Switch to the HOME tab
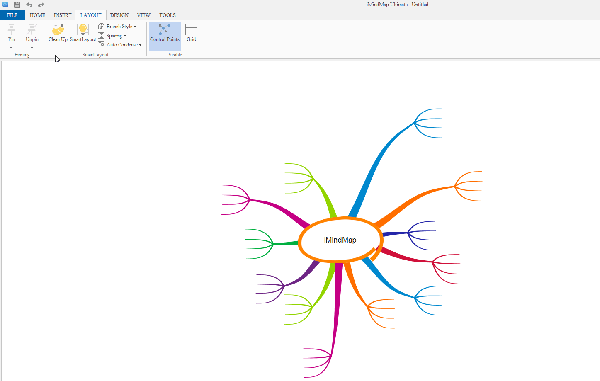The image size is (600, 381). tap(37, 15)
